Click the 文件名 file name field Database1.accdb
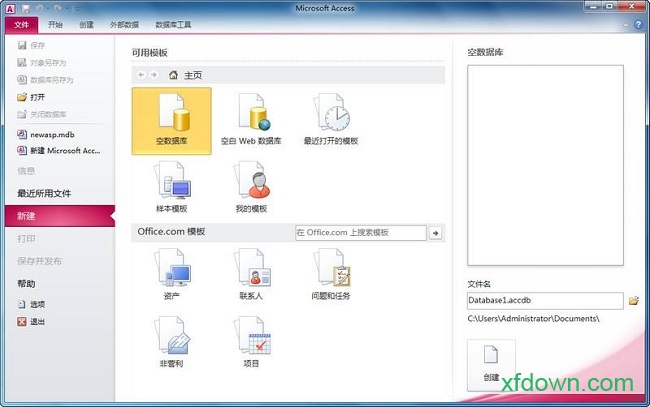This screenshot has height=407, width=650. [x=545, y=300]
